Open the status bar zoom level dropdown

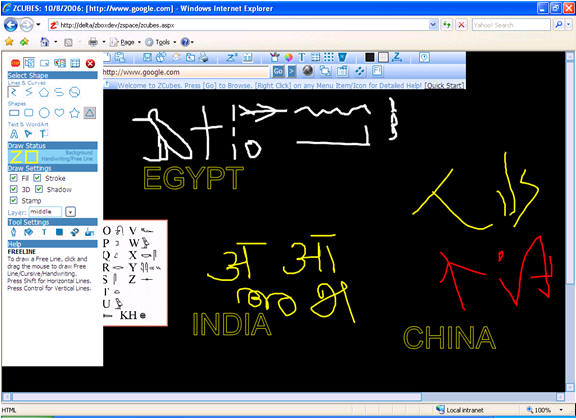pyautogui.click(x=561, y=410)
